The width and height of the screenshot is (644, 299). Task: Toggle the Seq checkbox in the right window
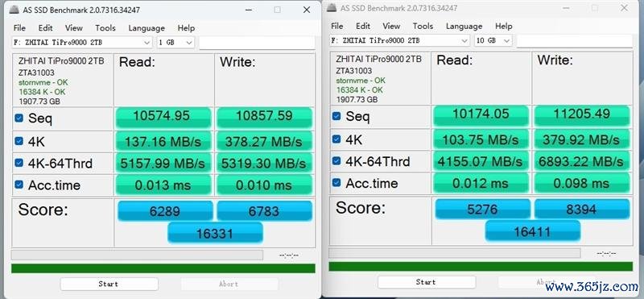tap(336, 116)
